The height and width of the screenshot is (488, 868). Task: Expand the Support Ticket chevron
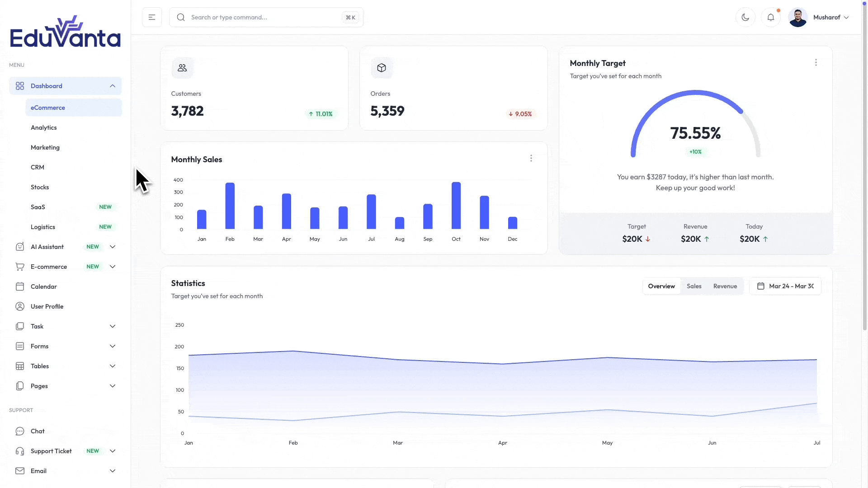coord(113,451)
